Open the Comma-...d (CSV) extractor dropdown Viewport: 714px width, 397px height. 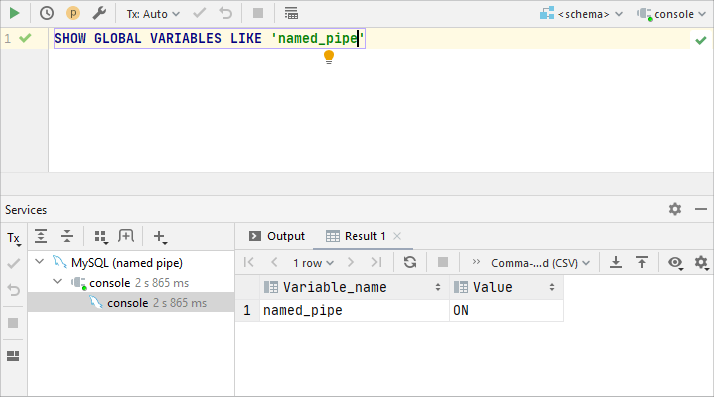tap(541, 263)
